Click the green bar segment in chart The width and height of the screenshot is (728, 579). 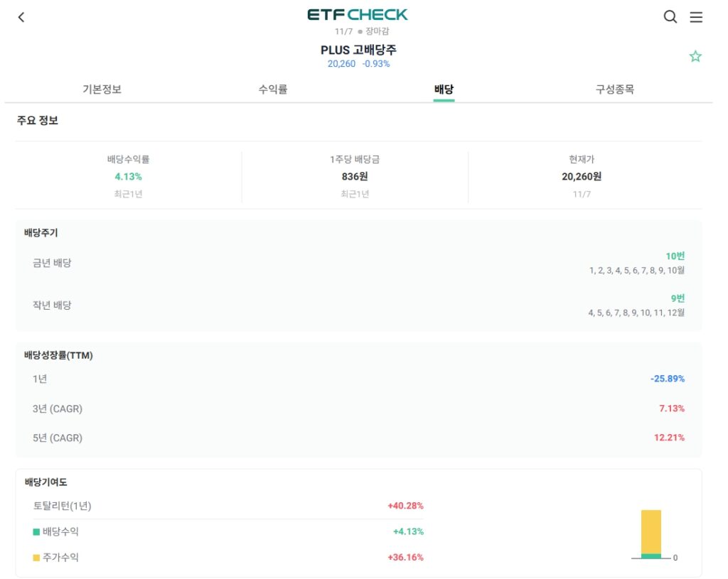[x=651, y=556]
